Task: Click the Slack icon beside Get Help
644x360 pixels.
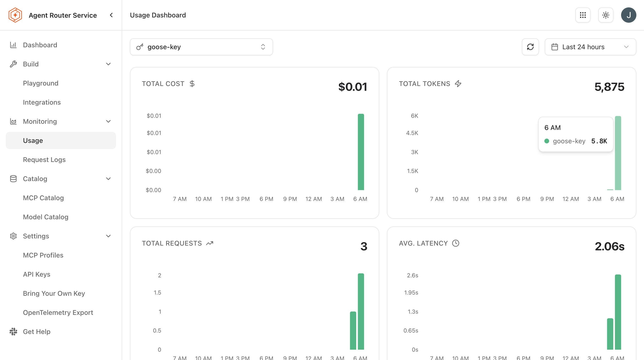Action: click(x=13, y=332)
